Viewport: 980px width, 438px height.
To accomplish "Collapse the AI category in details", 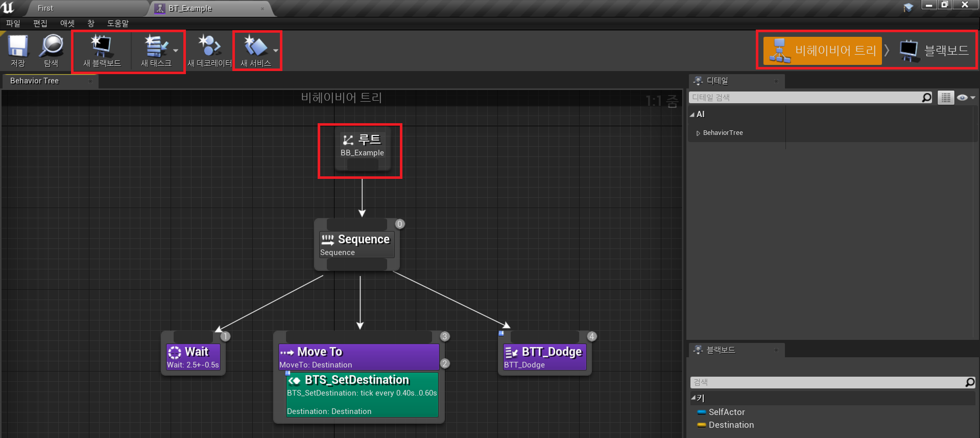I will pyautogui.click(x=692, y=114).
